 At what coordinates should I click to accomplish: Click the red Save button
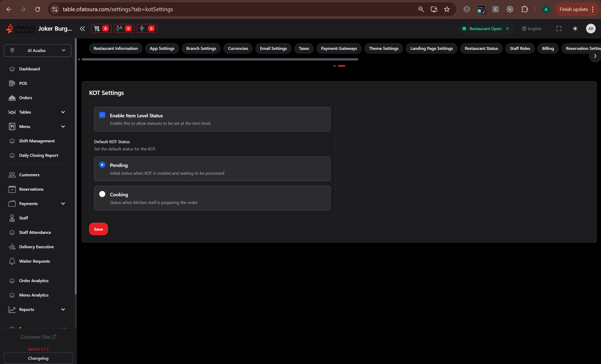pos(98,229)
